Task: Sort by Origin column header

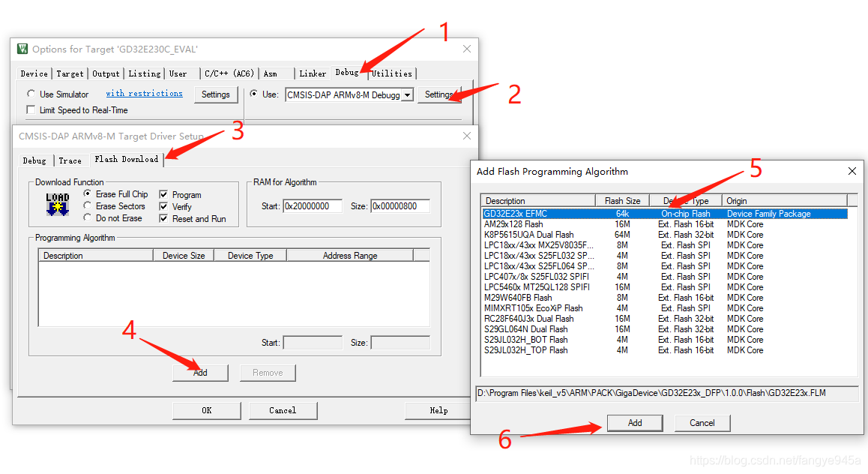Action: click(784, 200)
